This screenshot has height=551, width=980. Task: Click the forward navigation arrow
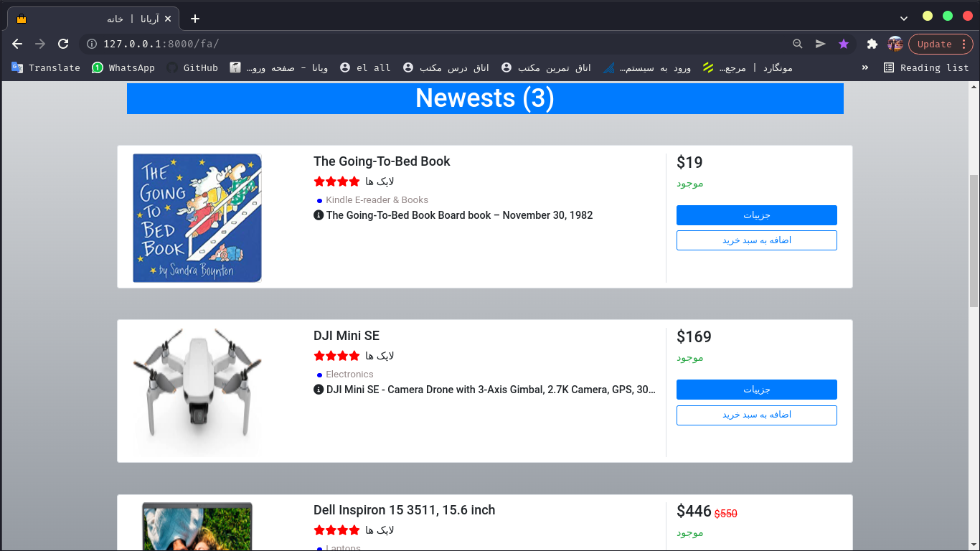pyautogui.click(x=40, y=44)
